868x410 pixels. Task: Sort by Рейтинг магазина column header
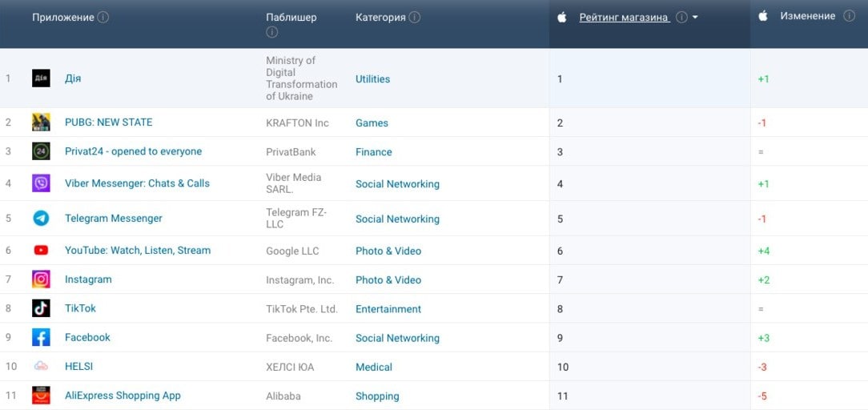pos(624,18)
